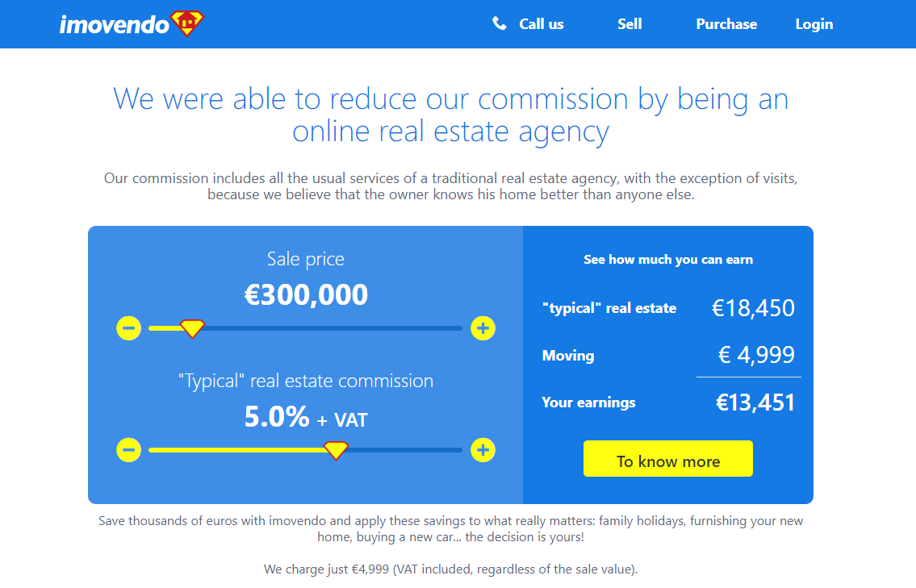The height and width of the screenshot is (588, 916).
Task: Click the sale price slider track's right end
Action: coord(458,328)
